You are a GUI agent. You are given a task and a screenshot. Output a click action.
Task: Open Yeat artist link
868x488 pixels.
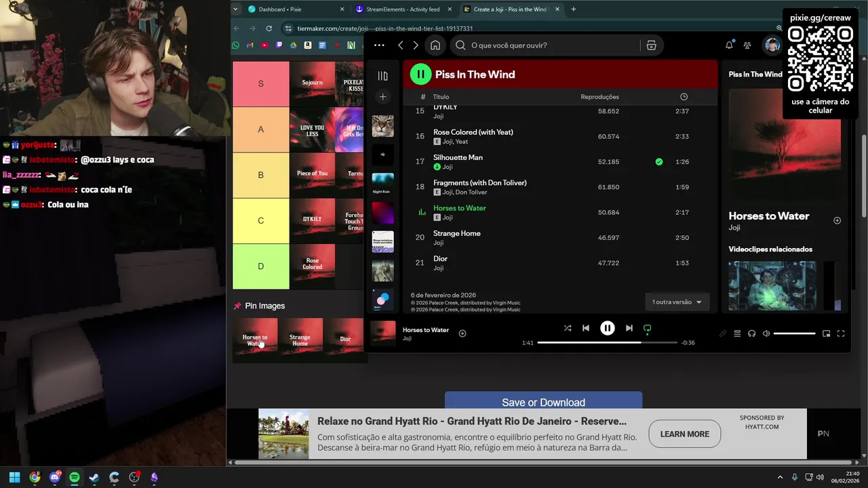[x=461, y=142]
